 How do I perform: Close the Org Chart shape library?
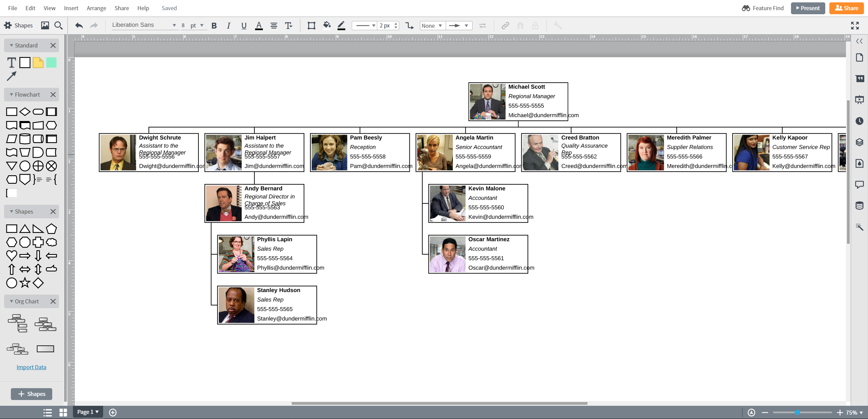point(53,301)
